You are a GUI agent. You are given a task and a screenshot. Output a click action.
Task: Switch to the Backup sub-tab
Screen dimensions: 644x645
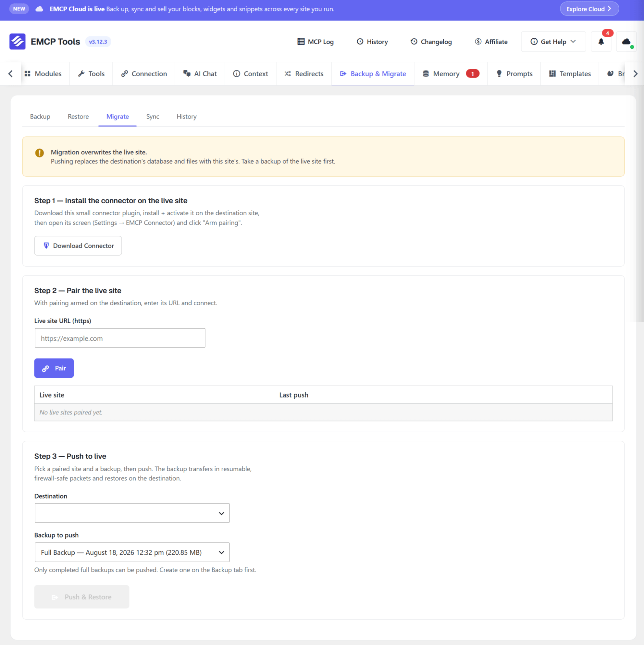point(40,117)
